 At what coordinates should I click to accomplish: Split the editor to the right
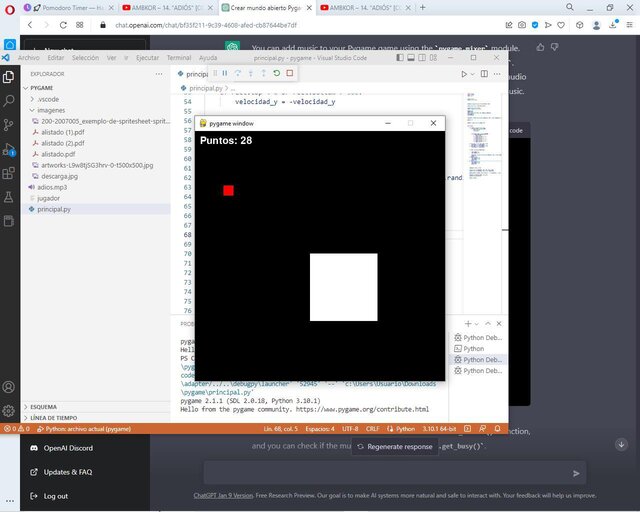484,74
